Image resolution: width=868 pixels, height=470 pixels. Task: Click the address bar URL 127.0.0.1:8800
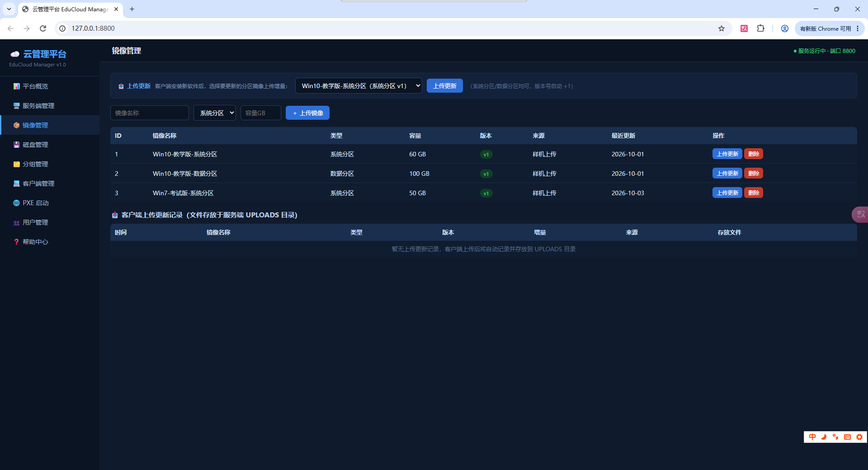click(93, 28)
